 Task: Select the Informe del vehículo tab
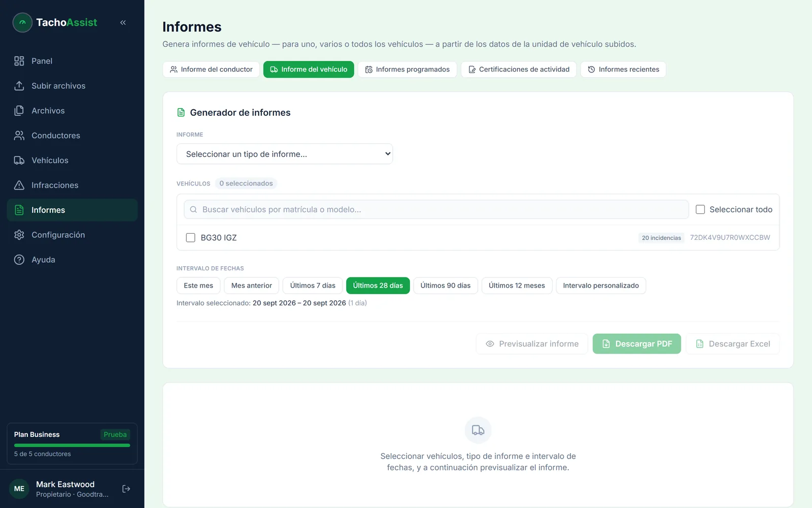pos(309,70)
